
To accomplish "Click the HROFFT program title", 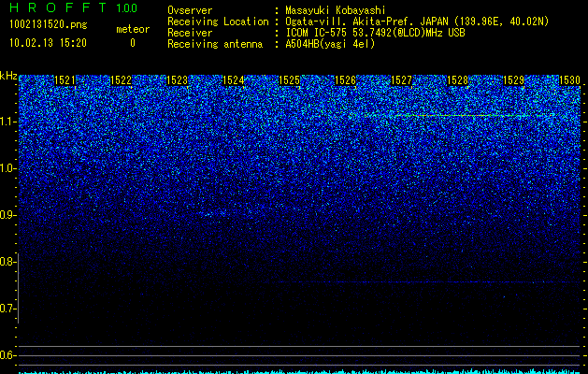I will point(58,7).
